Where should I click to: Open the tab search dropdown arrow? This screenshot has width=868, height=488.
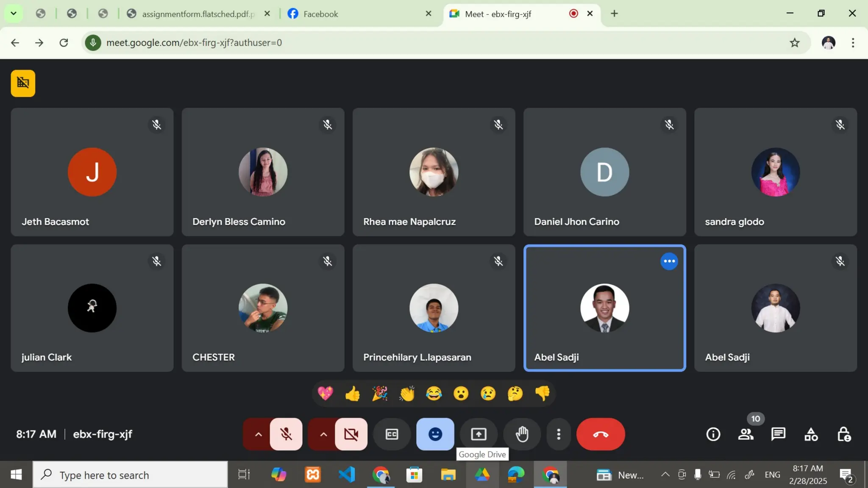coord(14,14)
